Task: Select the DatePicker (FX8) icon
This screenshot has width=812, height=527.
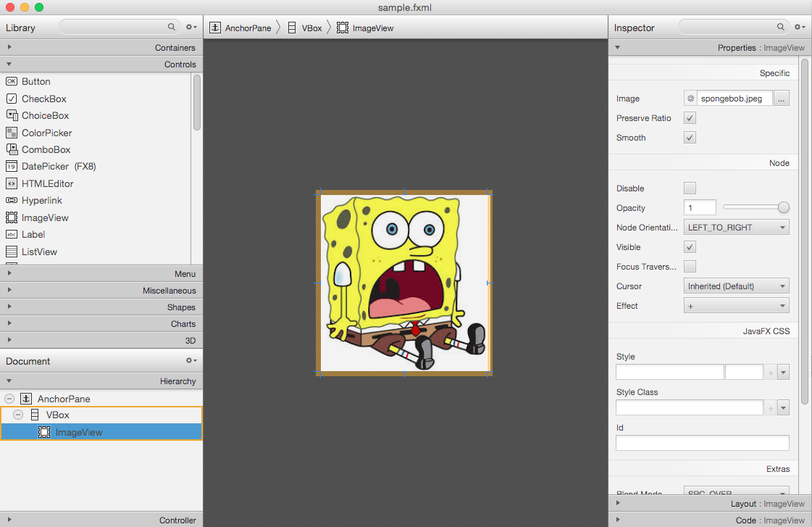Action: pyautogui.click(x=12, y=166)
